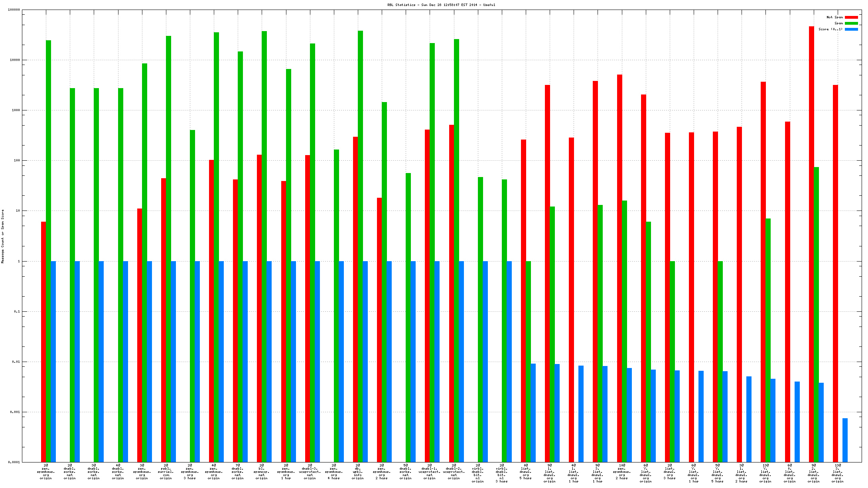Click the 'Score (0..1)' legend label
The width and height of the screenshot is (868, 488).
click(831, 29)
